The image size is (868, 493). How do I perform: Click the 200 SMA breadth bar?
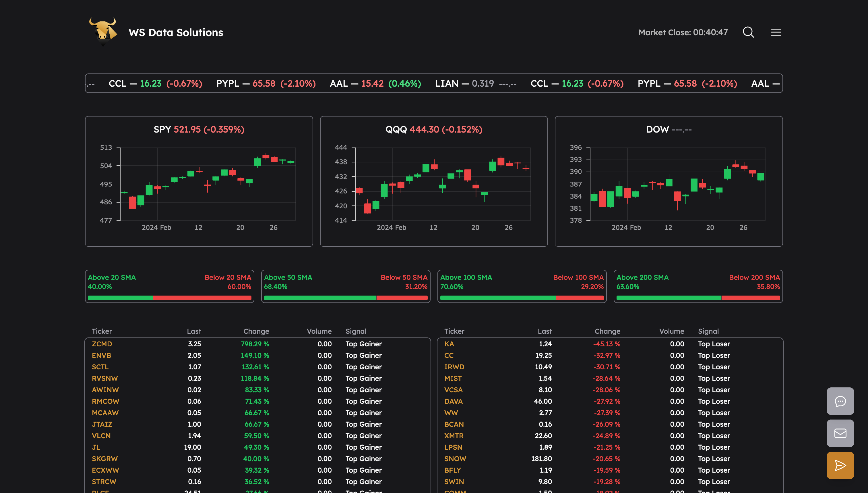[x=698, y=298]
